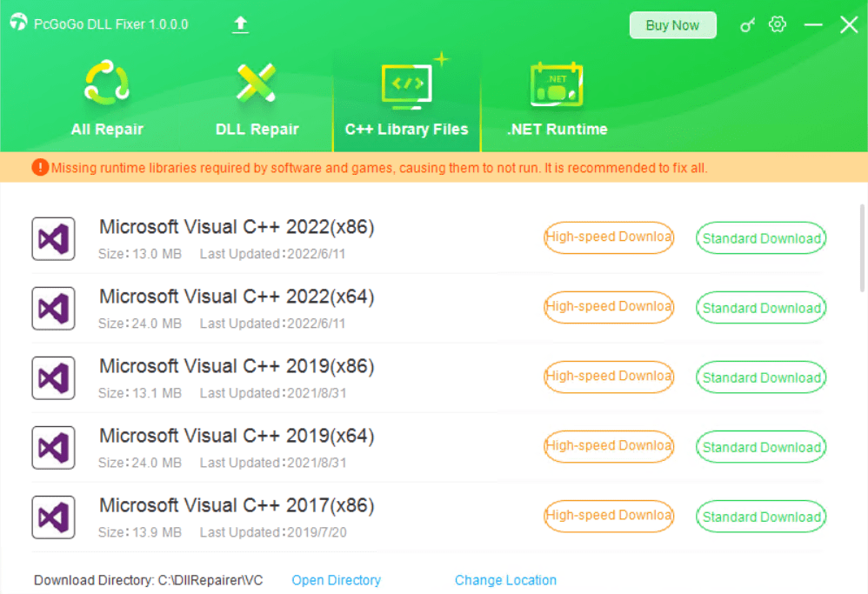The width and height of the screenshot is (868, 594).
Task: Click Last Updated: 2019/7/20 text
Action: tap(273, 532)
